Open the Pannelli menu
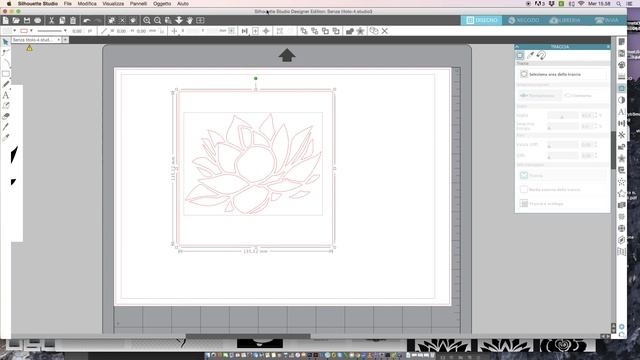Viewport: 640px width, 360px height. tap(138, 4)
